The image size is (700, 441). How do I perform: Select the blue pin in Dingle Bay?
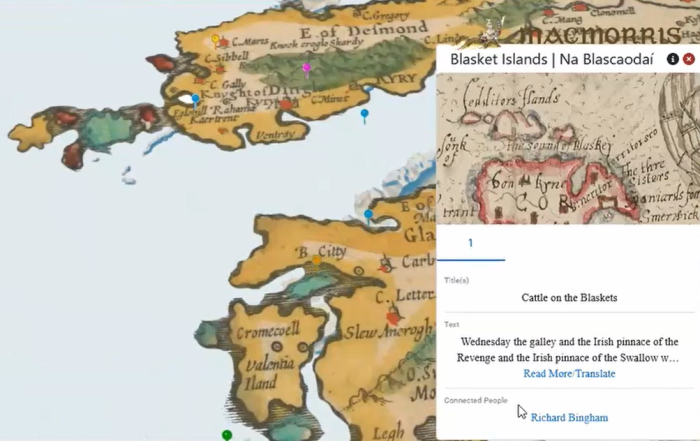tap(365, 115)
